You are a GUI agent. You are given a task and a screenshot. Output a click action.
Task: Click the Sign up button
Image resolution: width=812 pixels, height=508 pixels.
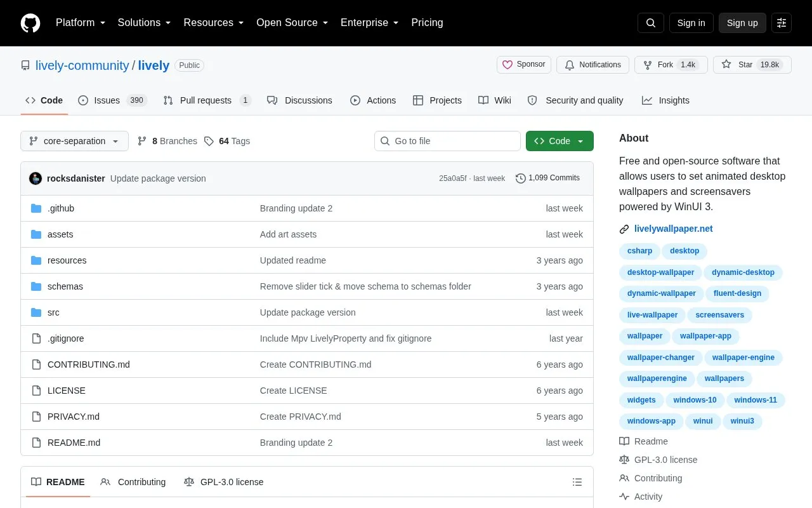(x=742, y=23)
